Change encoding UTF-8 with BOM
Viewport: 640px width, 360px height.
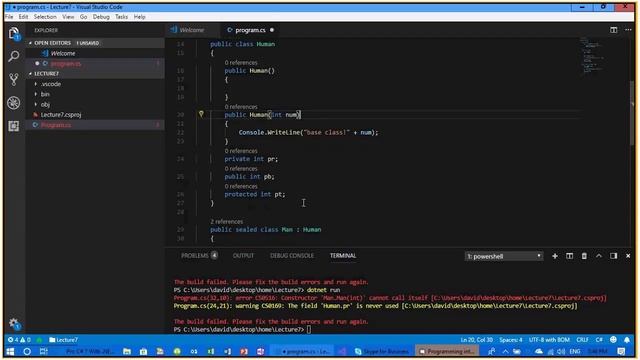pos(549,340)
